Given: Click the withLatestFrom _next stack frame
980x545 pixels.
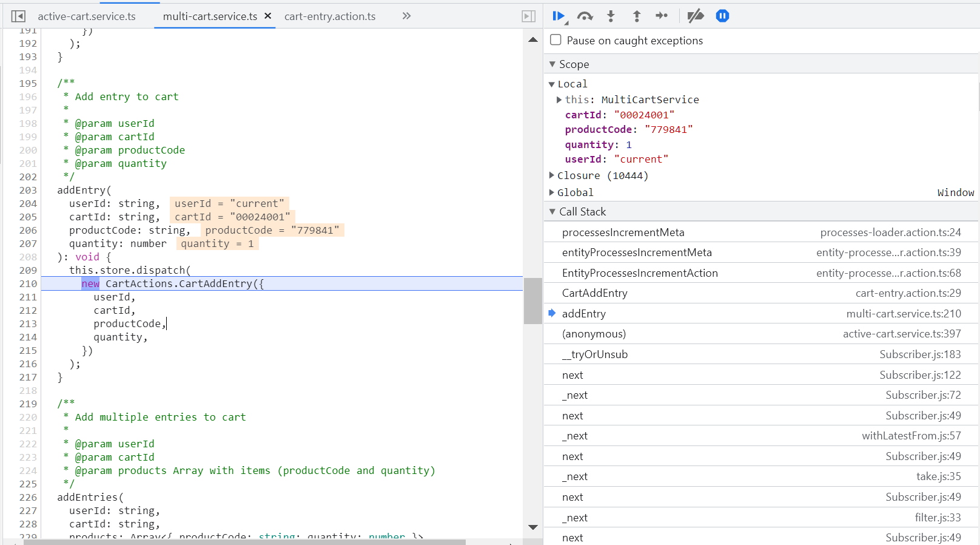Looking at the screenshot, I should click(762, 436).
